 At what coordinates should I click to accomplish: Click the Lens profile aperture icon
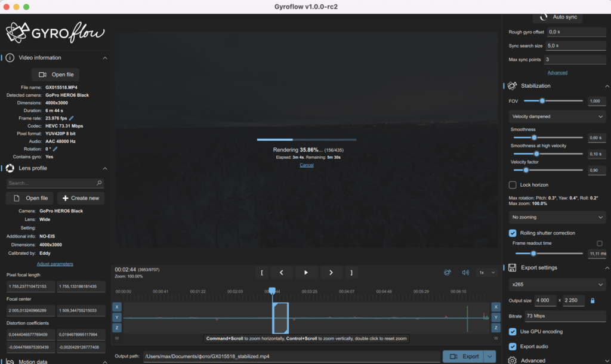coord(10,168)
